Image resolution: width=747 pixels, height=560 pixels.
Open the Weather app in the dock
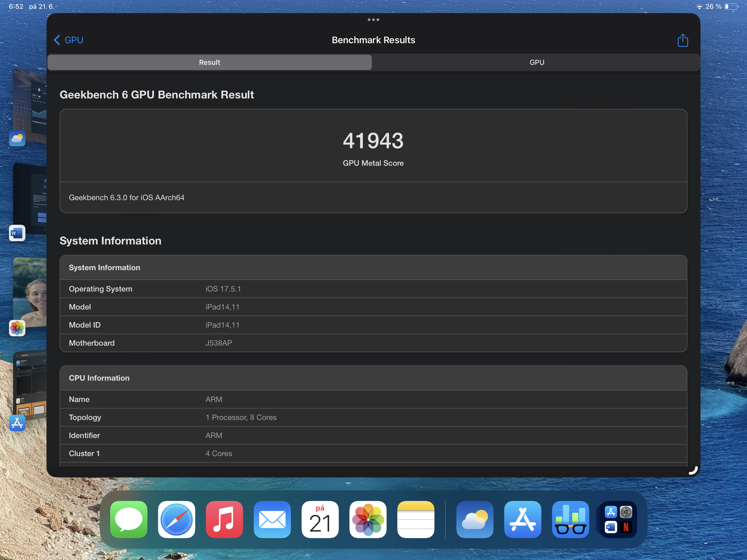475,520
